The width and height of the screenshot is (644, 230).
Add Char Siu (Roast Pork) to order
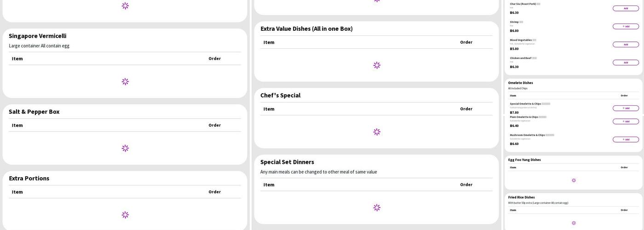tap(625, 8)
